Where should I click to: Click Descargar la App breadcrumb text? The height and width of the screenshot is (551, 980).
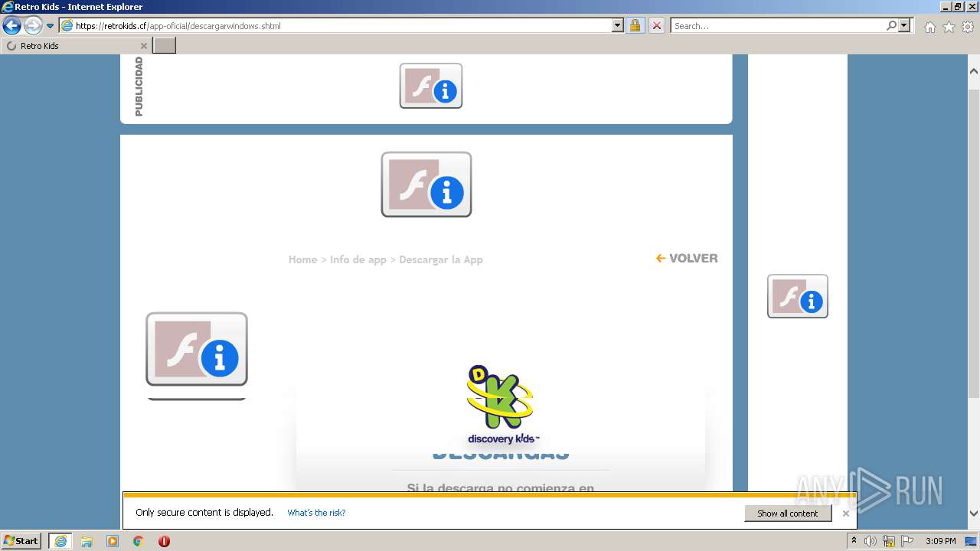(x=441, y=259)
